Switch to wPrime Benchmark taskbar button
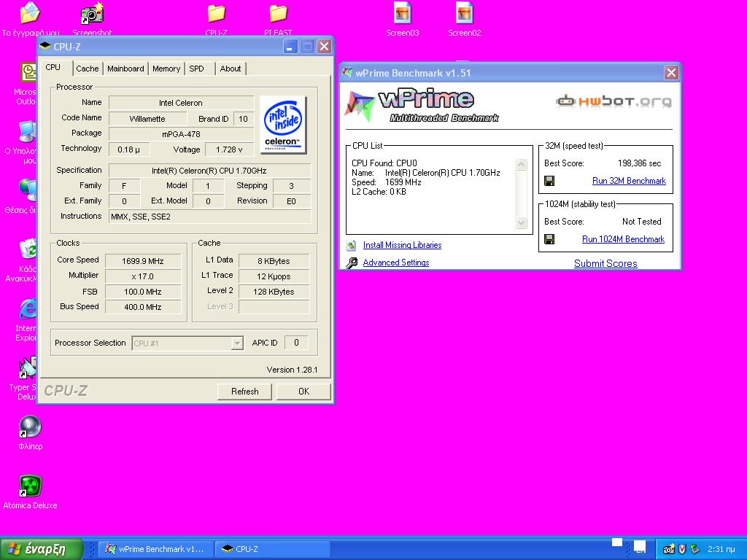 click(155, 549)
